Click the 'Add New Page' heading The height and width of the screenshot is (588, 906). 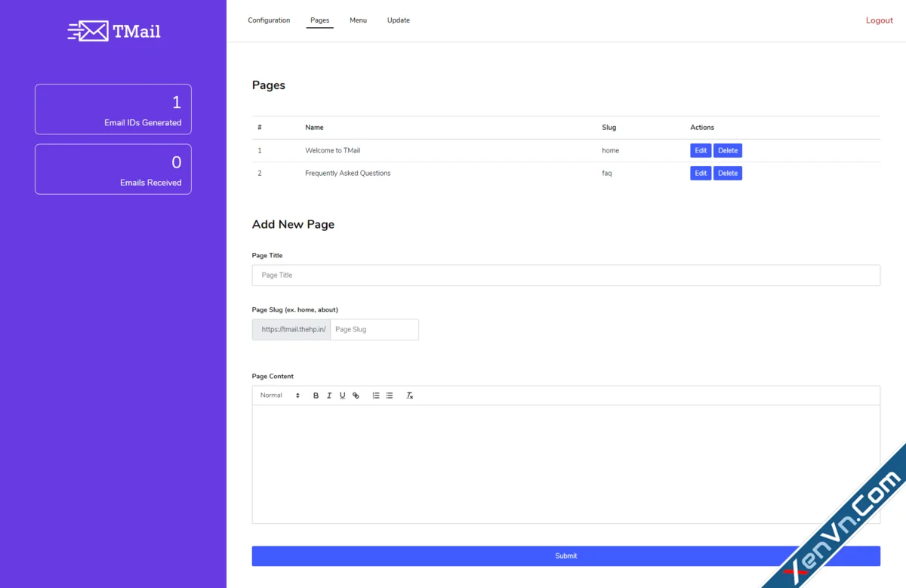coord(293,224)
